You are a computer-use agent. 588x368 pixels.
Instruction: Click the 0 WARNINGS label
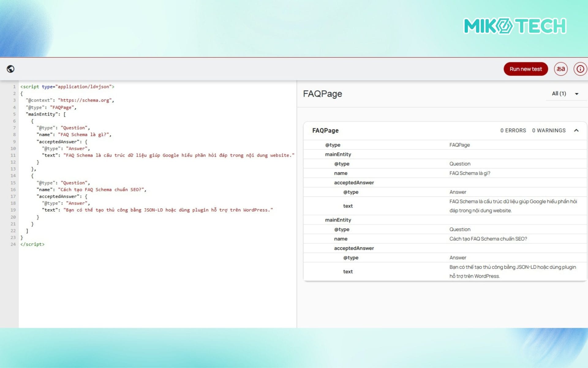click(548, 131)
